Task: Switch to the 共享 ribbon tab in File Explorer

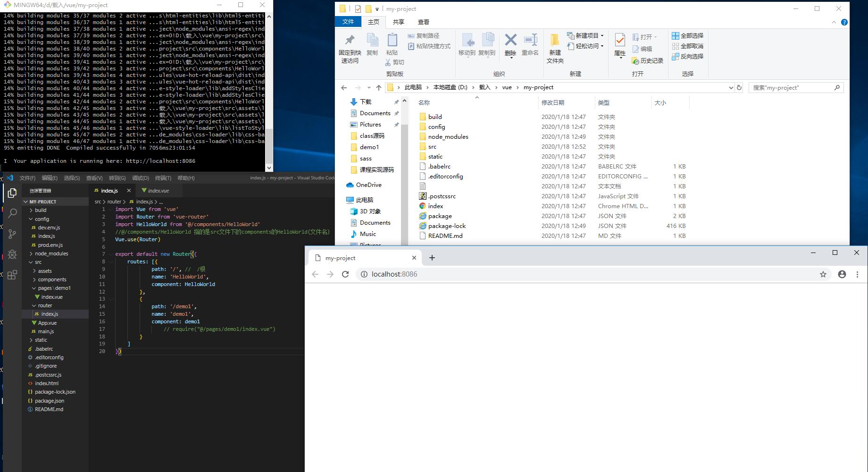Action: tap(399, 22)
